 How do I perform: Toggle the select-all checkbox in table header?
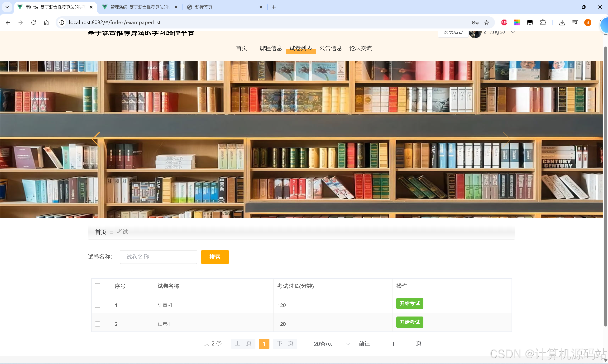(97, 286)
